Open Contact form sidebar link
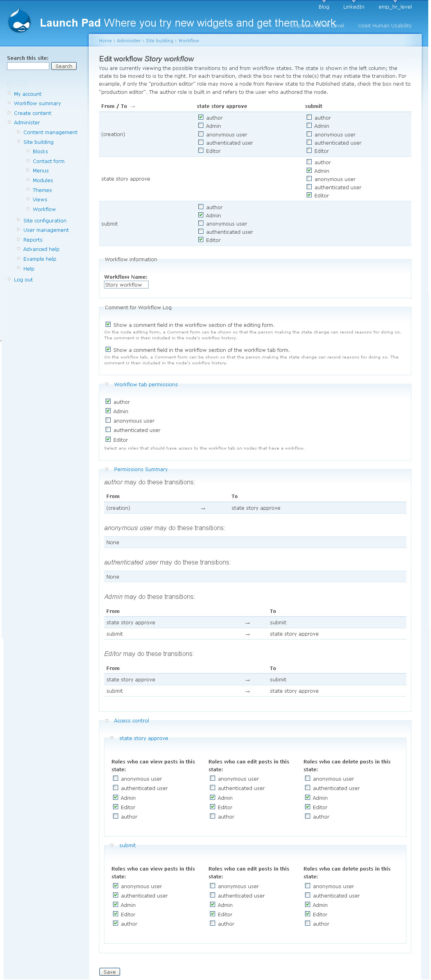 [x=48, y=161]
